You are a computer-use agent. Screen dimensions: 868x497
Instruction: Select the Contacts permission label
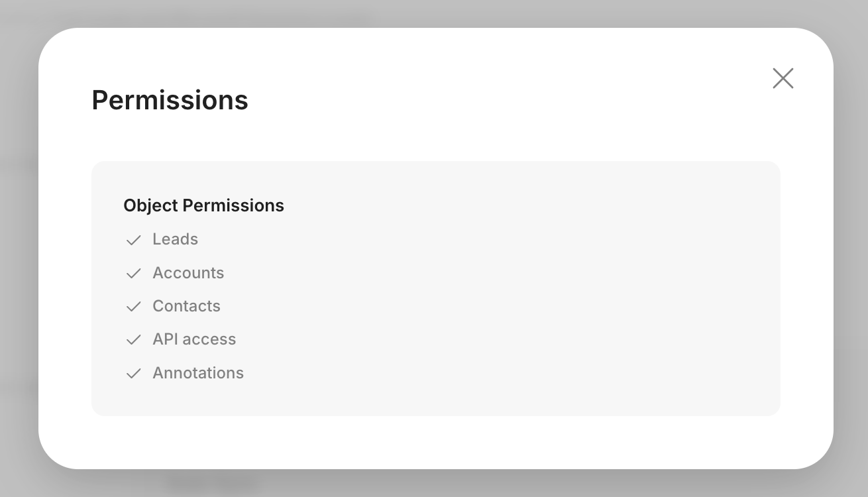tap(186, 306)
